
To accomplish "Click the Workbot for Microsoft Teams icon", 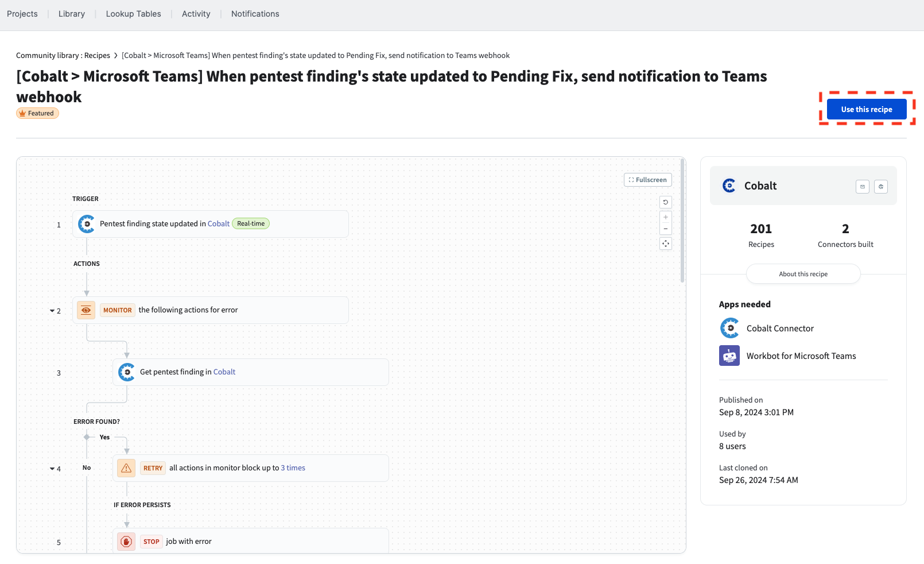I will [729, 356].
